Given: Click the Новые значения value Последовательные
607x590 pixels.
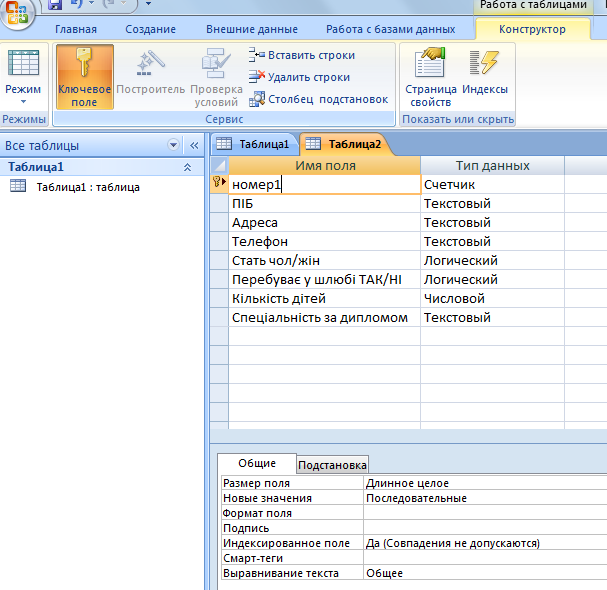Looking at the screenshot, I should coord(485,498).
